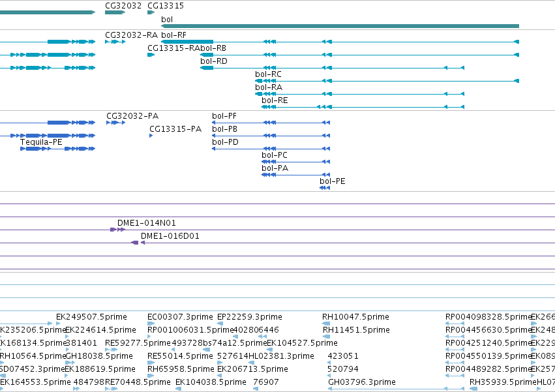
Task: Select EST RP004550139.5prime
Action: click(489, 356)
